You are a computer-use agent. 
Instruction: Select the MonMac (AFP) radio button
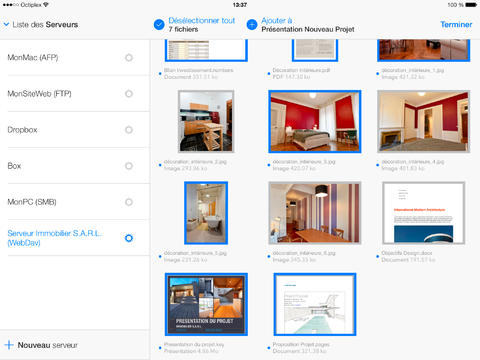[129, 58]
